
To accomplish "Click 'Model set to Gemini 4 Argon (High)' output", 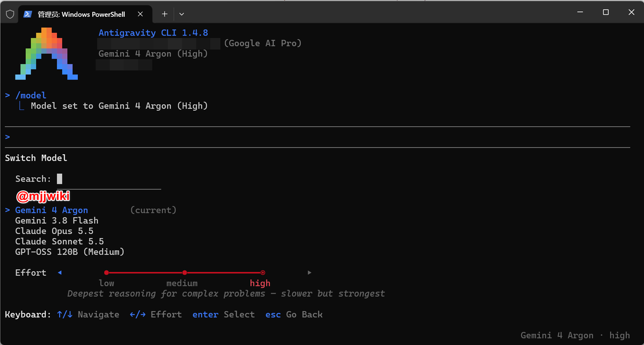I will click(x=119, y=106).
